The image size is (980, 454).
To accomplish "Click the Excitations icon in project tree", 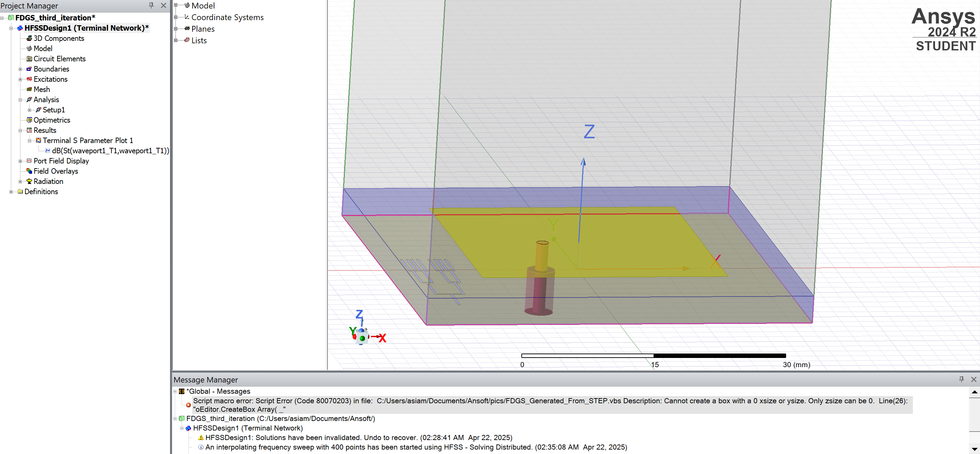I will [29, 79].
